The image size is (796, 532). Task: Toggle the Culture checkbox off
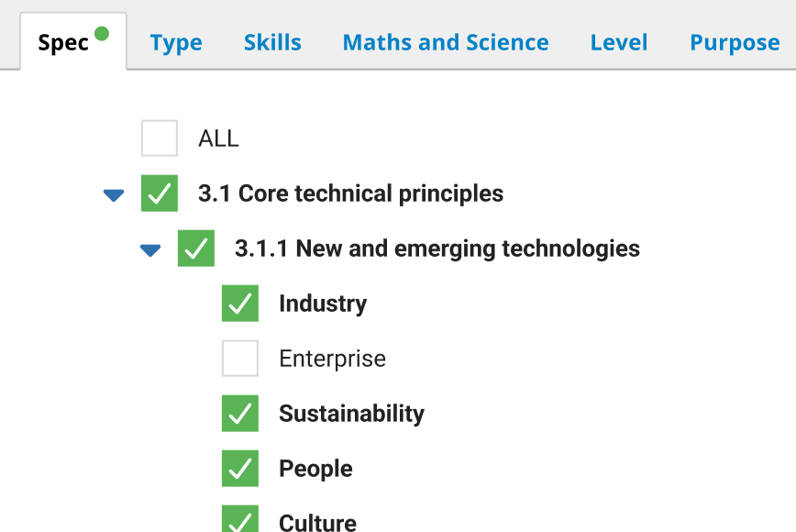(240, 520)
